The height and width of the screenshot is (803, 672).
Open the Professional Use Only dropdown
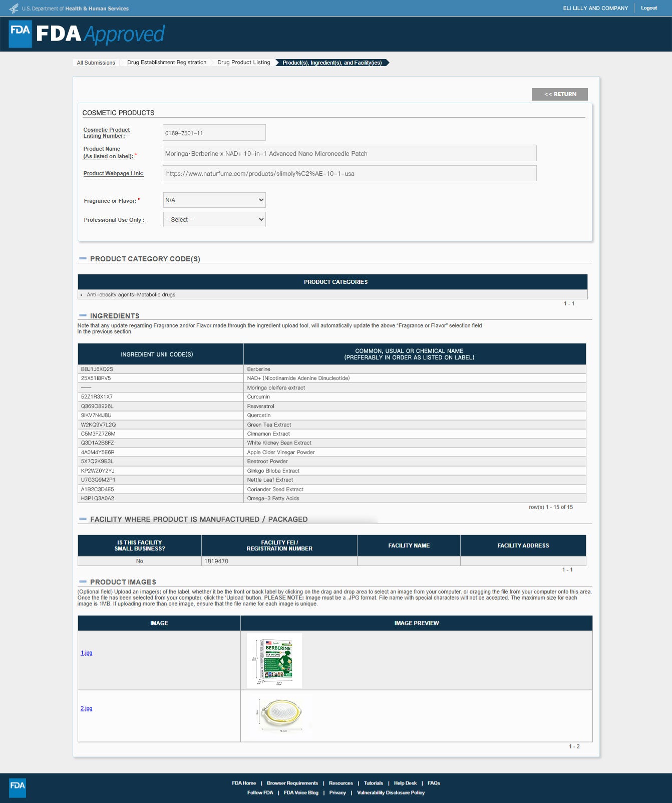(214, 220)
